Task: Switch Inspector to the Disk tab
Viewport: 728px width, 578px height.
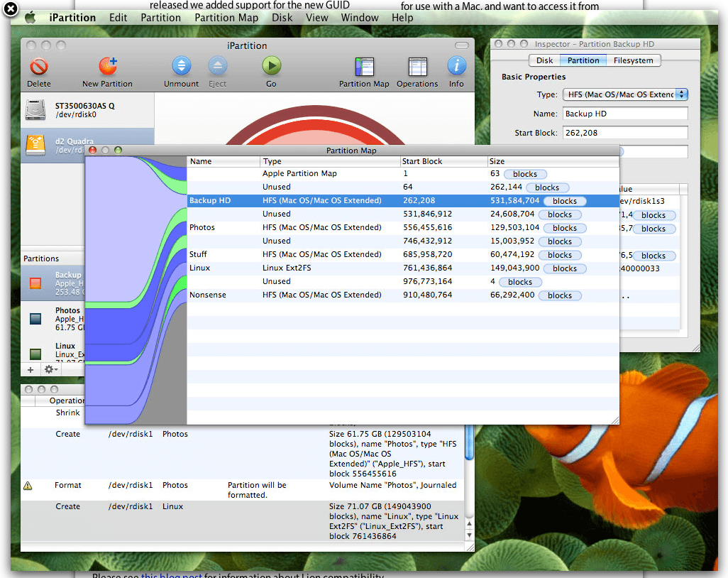Action: [545, 60]
